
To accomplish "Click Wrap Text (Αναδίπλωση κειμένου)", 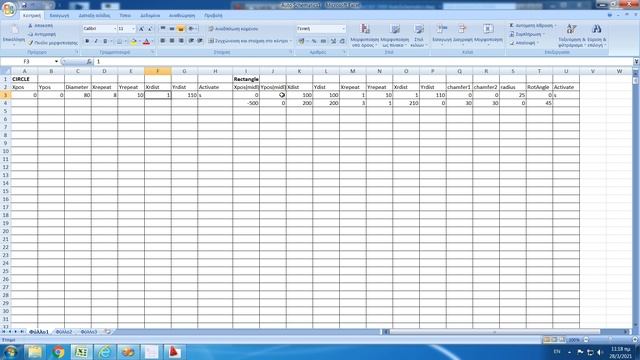I will coord(233,29).
